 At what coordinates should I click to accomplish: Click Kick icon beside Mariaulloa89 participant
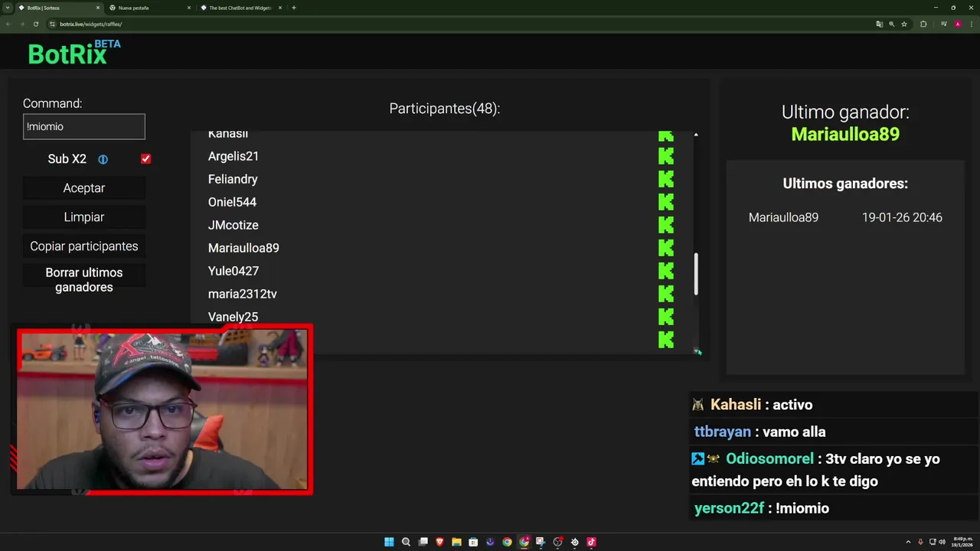pyautogui.click(x=666, y=248)
